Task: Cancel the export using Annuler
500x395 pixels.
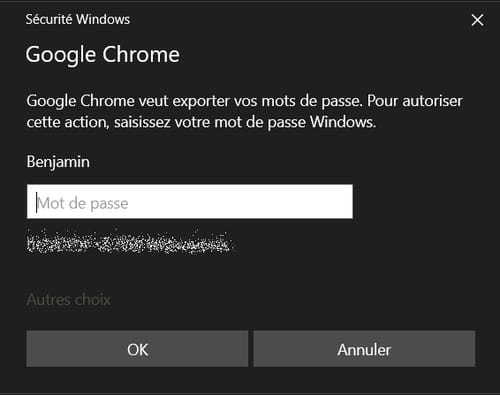Action: (x=364, y=349)
